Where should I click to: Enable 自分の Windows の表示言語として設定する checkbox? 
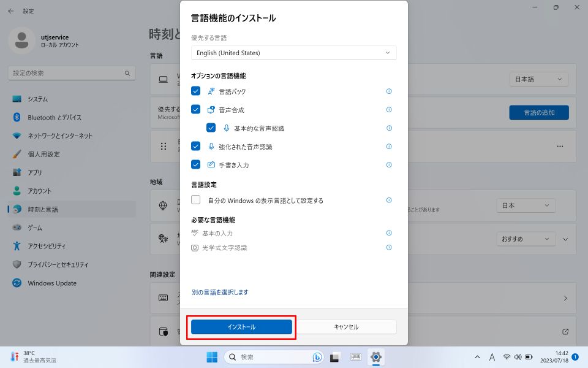pos(196,200)
